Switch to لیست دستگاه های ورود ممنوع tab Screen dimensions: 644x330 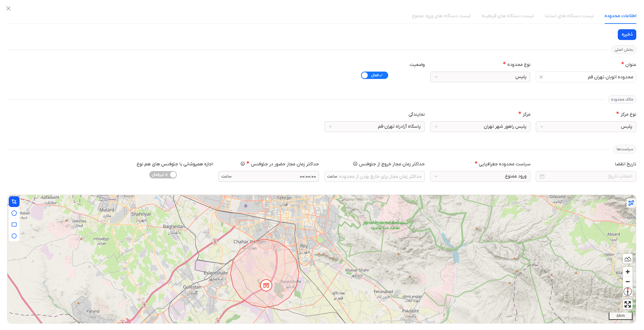click(441, 16)
